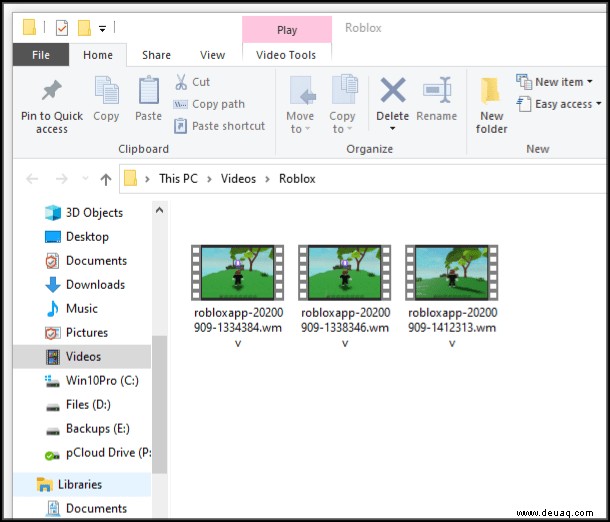Click the red Delete X icon
This screenshot has width=610, height=522.
coord(393,90)
